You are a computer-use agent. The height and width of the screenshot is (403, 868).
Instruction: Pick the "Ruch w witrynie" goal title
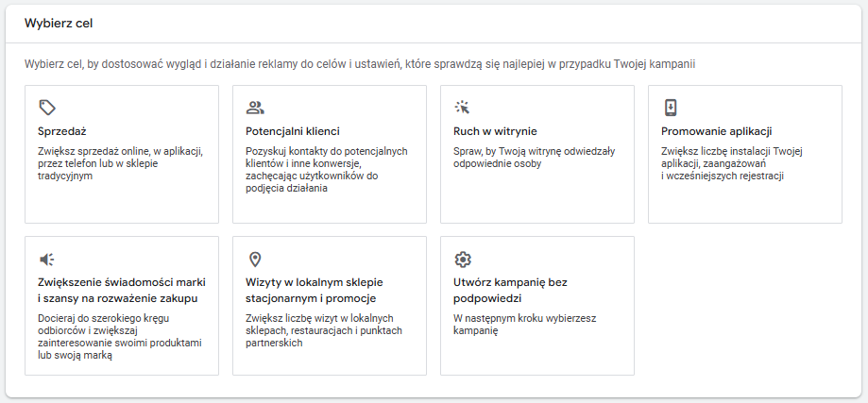click(x=495, y=131)
